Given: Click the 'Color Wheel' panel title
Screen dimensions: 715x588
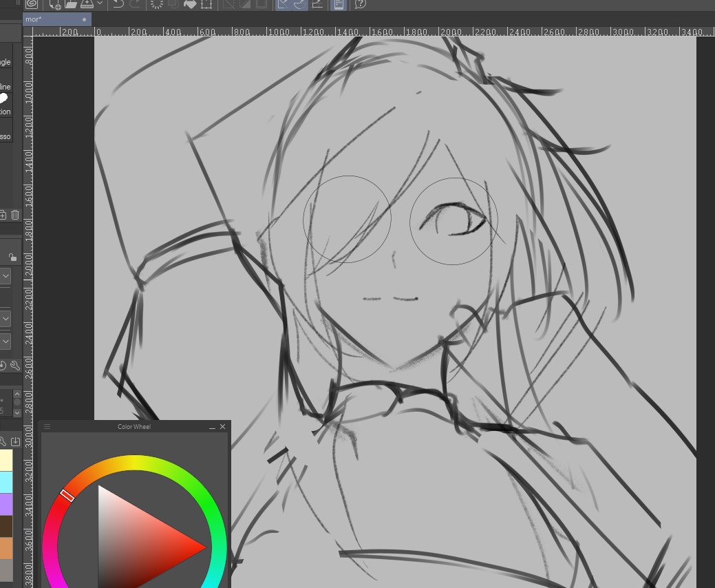Looking at the screenshot, I should click(134, 426).
